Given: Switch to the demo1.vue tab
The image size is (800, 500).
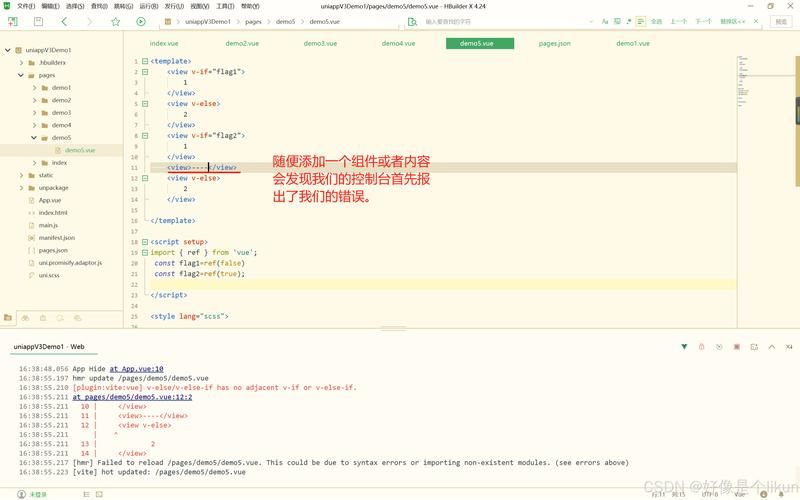Looking at the screenshot, I should (x=633, y=43).
